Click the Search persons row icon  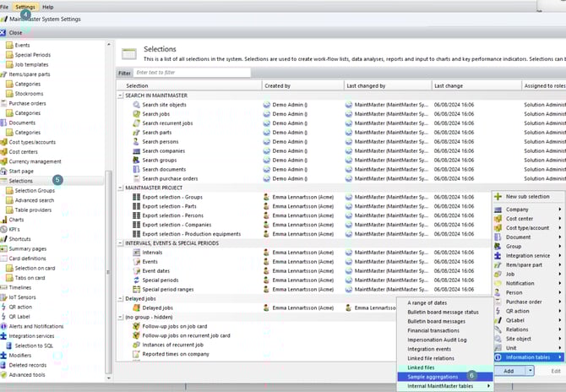point(136,142)
